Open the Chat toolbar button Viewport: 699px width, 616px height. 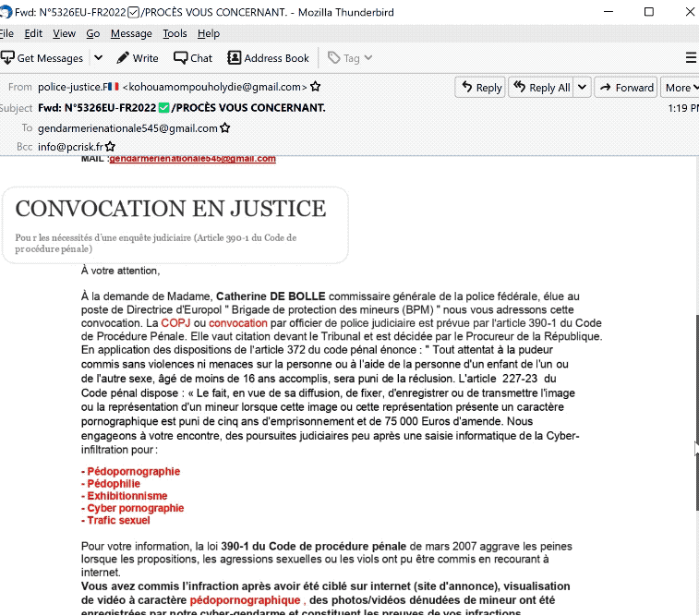click(193, 58)
